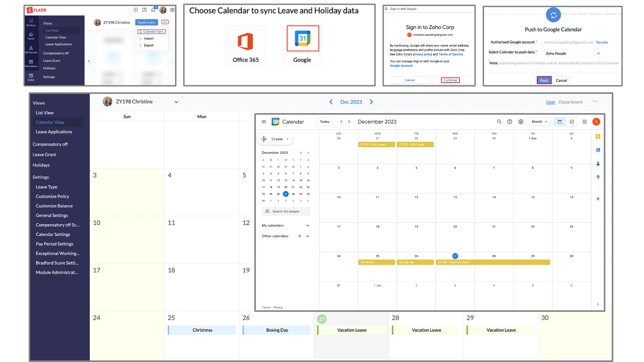Image resolution: width=644 pixels, height=362 pixels.
Task: Click the add plus icon in Zylker header
Action: [136, 10]
